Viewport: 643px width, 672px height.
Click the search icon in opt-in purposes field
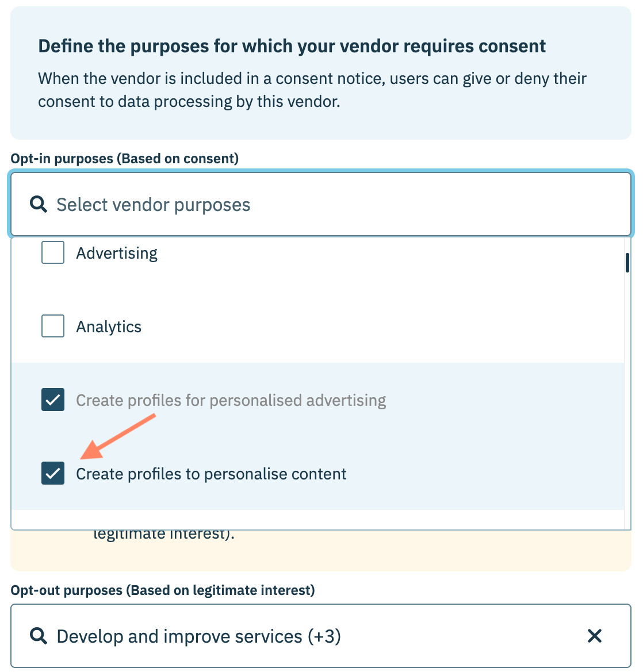point(39,205)
